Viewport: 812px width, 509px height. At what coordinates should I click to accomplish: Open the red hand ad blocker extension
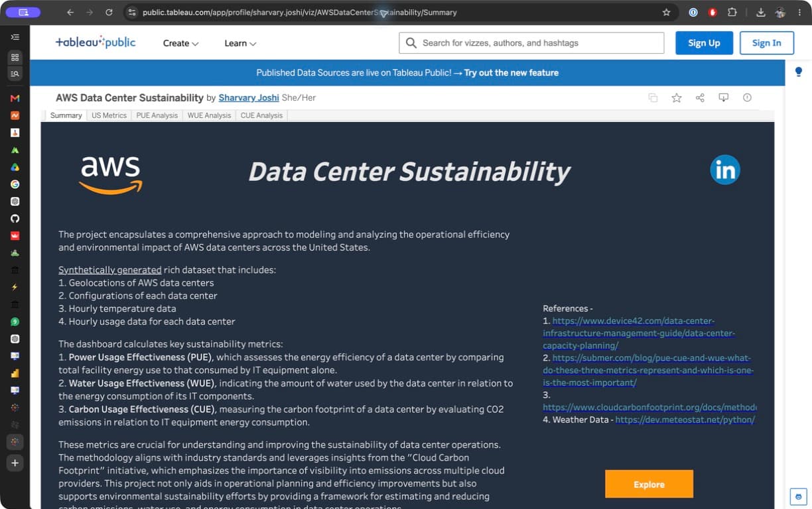coord(712,13)
